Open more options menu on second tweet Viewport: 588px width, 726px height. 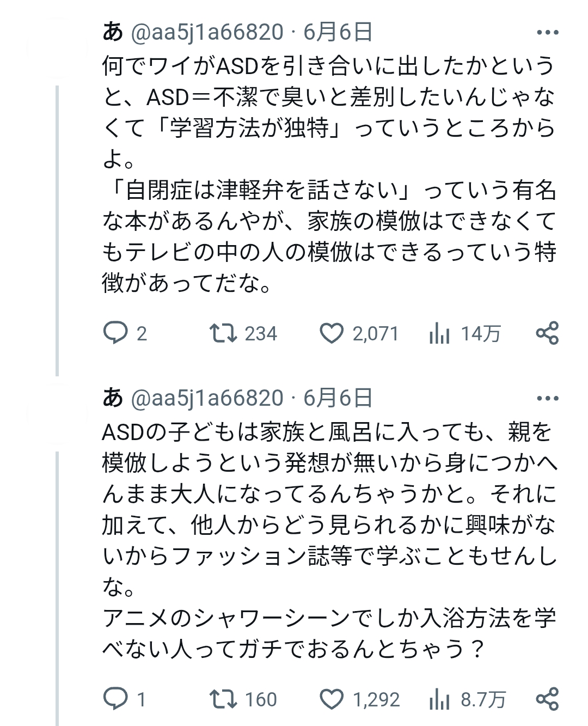point(547,399)
